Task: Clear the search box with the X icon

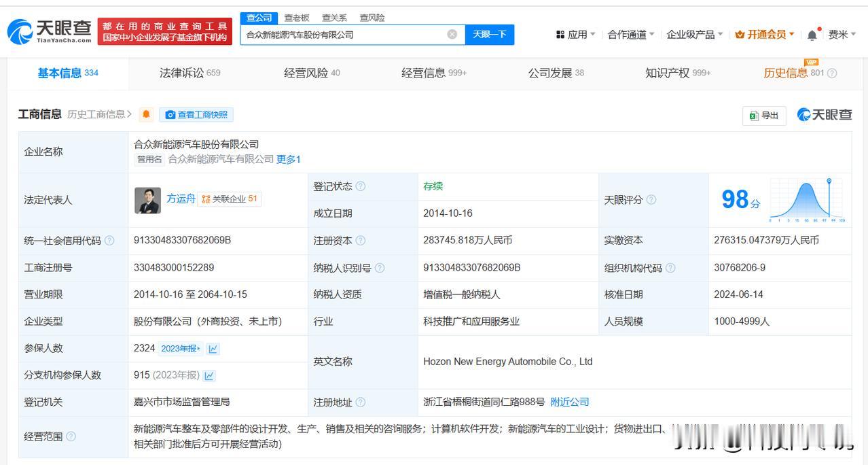Action: click(x=452, y=34)
